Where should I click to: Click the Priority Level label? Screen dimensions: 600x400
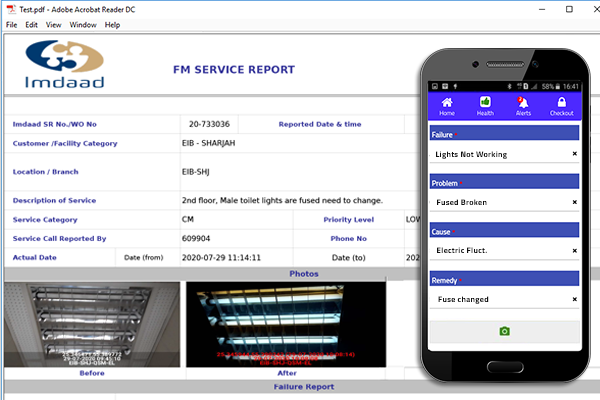(x=349, y=220)
